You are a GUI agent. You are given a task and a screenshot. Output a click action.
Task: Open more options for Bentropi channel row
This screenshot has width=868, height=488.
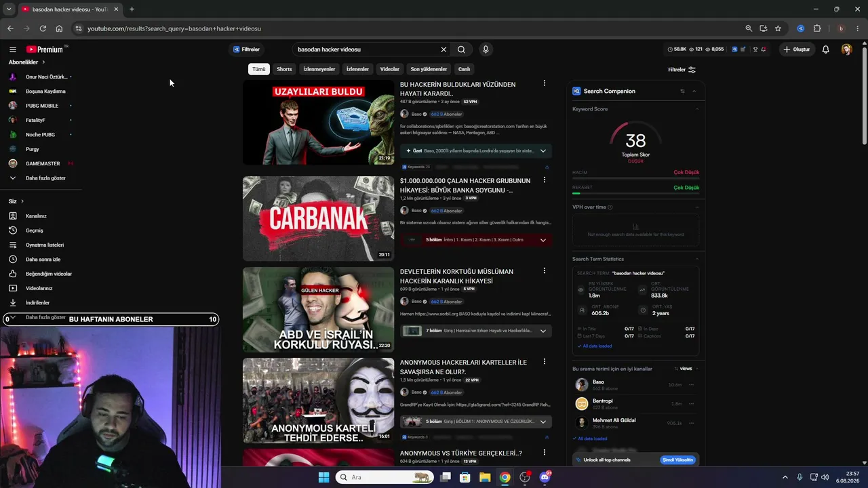[691, 404]
